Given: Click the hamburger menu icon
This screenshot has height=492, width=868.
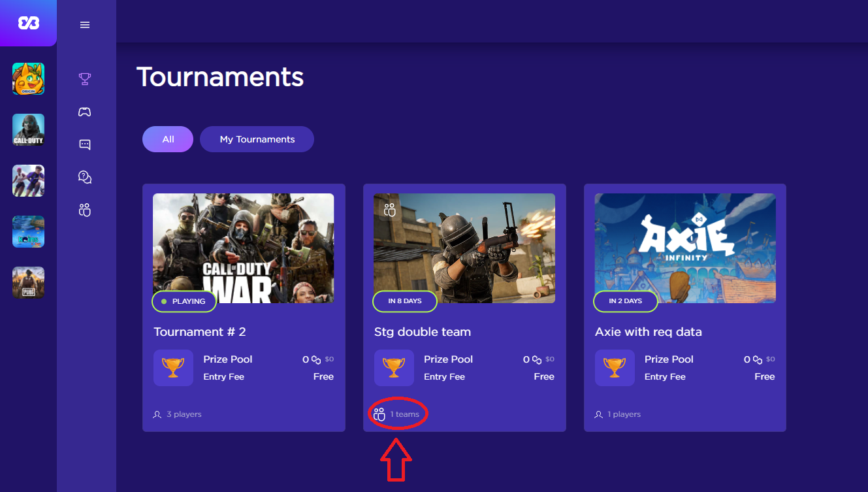Looking at the screenshot, I should [85, 25].
